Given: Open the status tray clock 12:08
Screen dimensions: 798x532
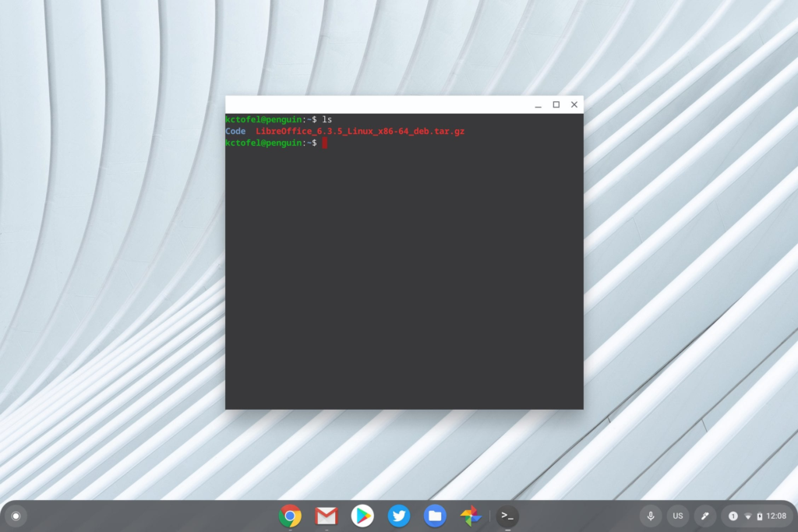Looking at the screenshot, I should click(x=776, y=516).
